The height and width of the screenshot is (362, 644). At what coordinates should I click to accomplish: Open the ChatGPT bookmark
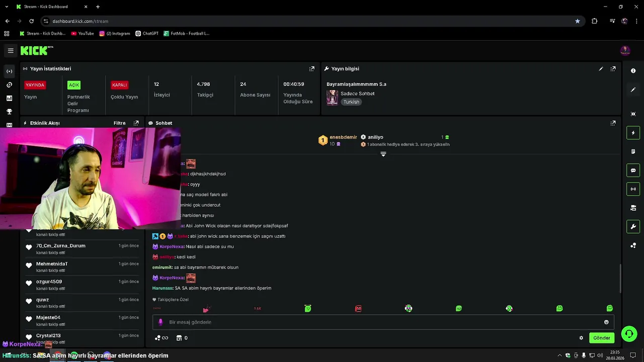[x=147, y=34]
